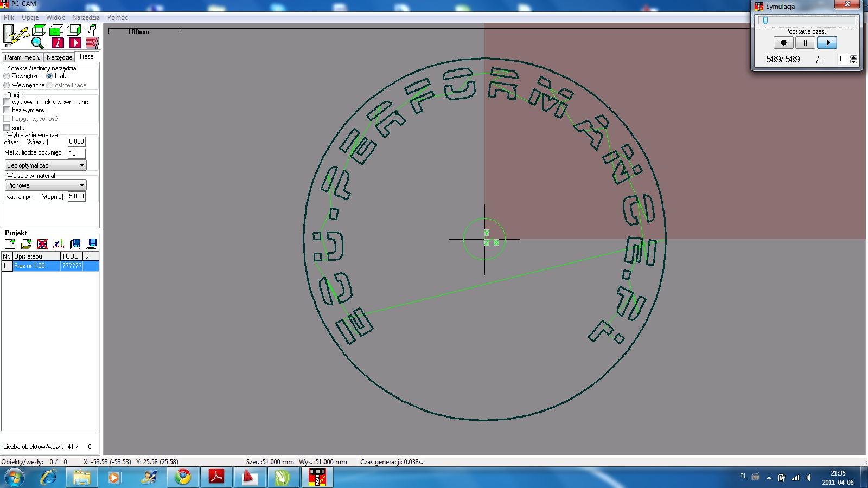Click the PL language indicator

(x=743, y=476)
